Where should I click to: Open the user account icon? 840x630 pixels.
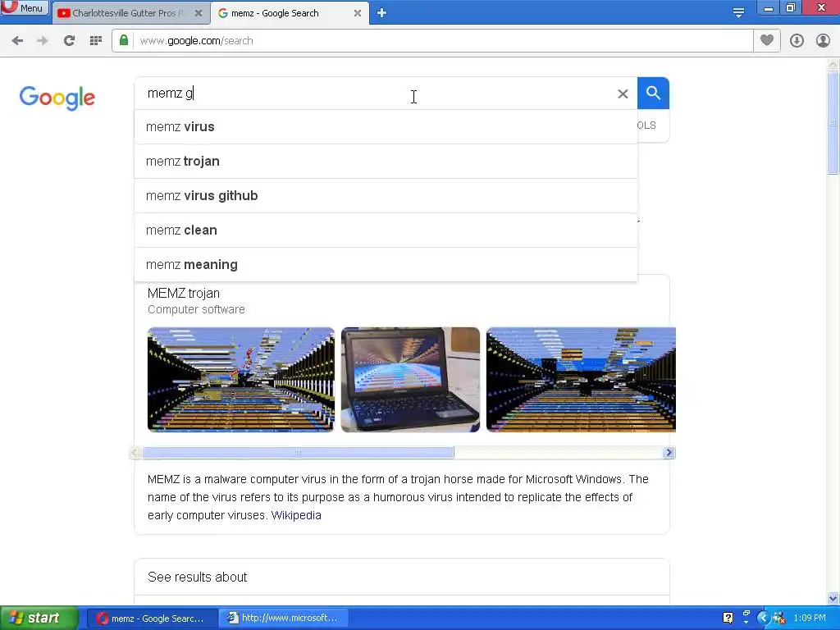click(823, 41)
